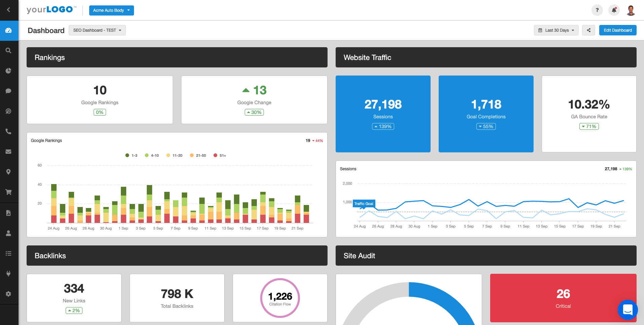The image size is (644, 325).
Task: Click the Citation Flow 1,226 circle gauge
Action: (x=280, y=298)
